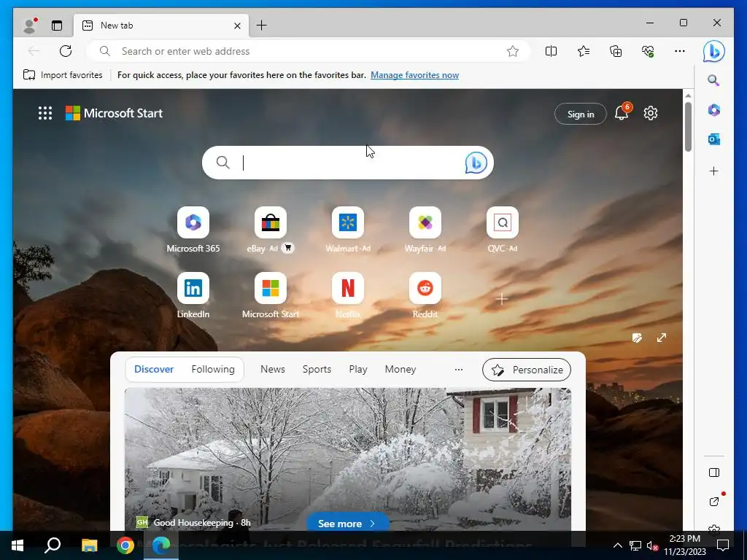Screen dimensions: 747x560
Task: Open the Play tab
Action: coord(357,369)
